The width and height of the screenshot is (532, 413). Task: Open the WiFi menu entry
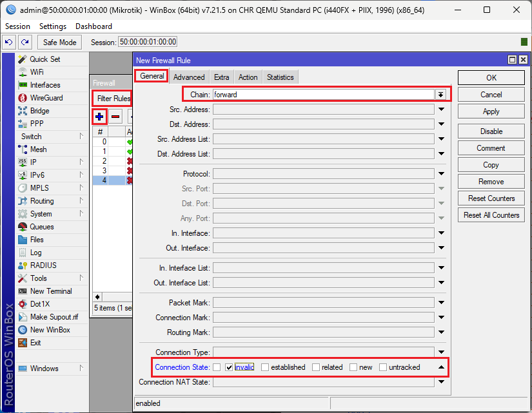coord(37,72)
